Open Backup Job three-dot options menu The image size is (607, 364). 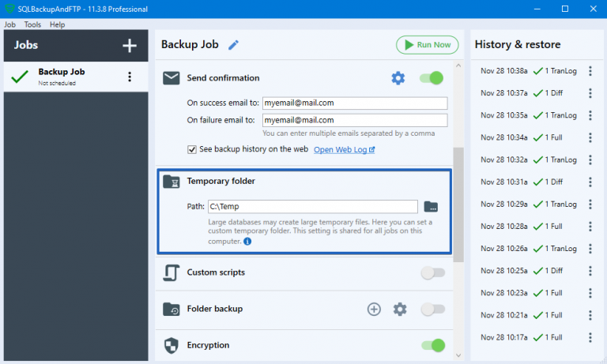(130, 77)
